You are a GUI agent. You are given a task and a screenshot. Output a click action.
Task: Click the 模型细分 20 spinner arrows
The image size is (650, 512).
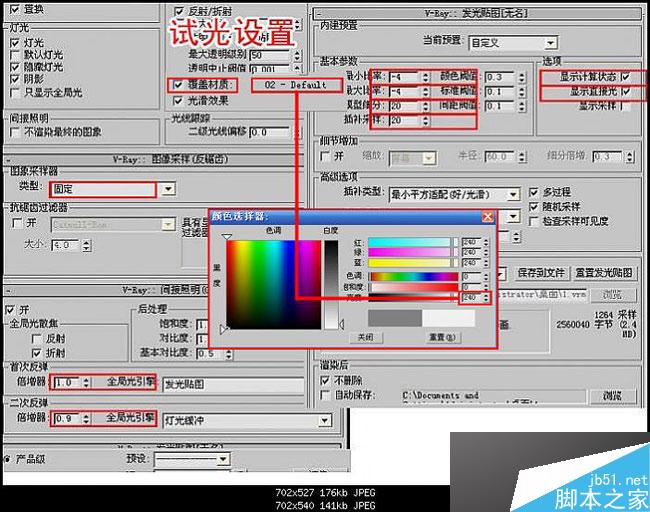pos(426,106)
